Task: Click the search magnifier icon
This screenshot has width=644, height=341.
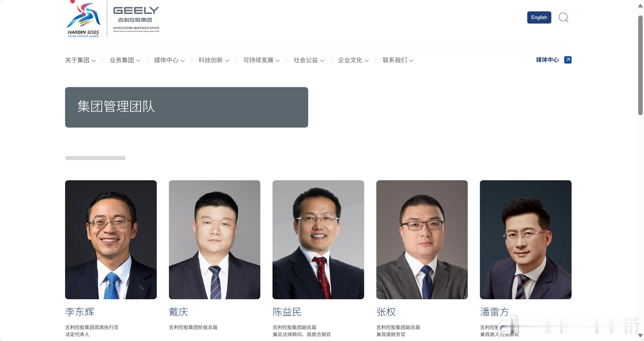Action: 563,17
